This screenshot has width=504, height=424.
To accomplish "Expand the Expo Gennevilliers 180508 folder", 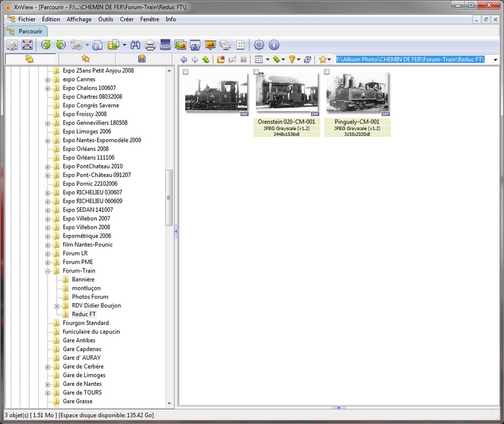I will [48, 123].
